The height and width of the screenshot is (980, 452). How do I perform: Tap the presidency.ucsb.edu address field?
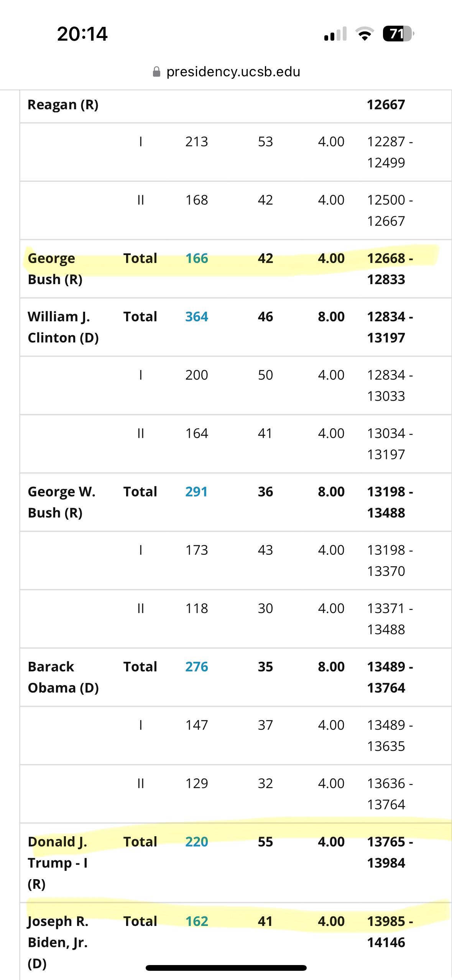coord(226,72)
